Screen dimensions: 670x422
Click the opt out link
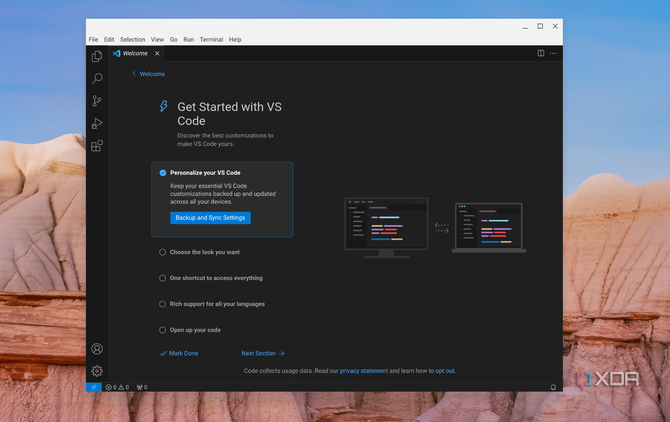(x=445, y=371)
